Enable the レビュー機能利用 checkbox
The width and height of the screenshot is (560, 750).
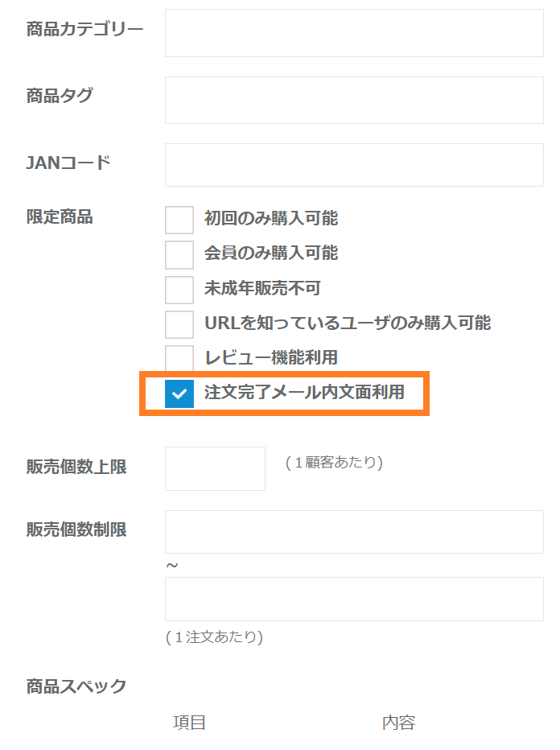pyautogui.click(x=179, y=359)
